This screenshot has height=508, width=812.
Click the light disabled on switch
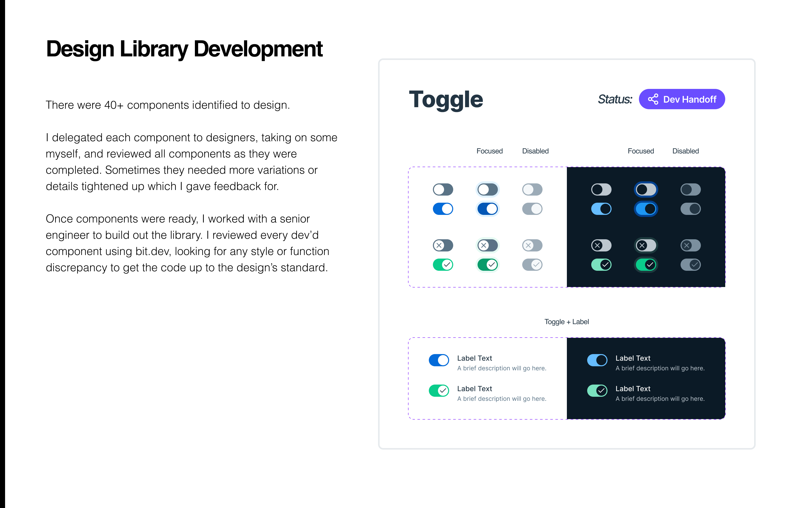(x=532, y=209)
